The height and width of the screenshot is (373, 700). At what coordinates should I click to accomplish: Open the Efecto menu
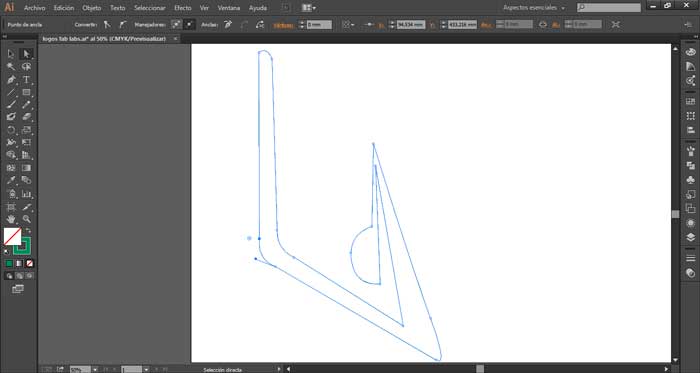point(183,8)
